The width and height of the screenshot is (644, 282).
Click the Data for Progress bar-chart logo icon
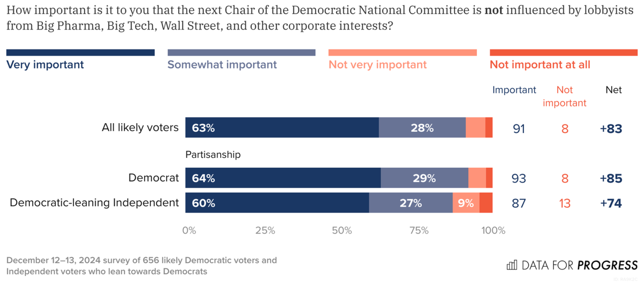point(512,265)
